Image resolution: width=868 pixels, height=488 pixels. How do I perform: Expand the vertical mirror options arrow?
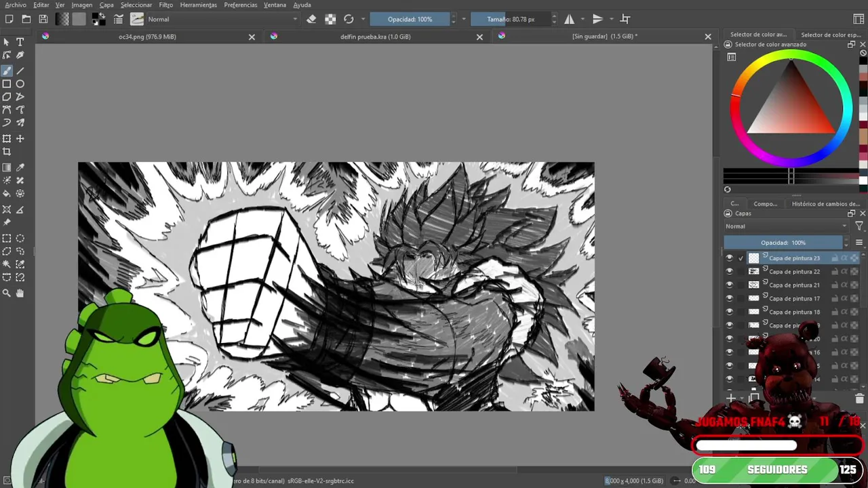(x=611, y=19)
